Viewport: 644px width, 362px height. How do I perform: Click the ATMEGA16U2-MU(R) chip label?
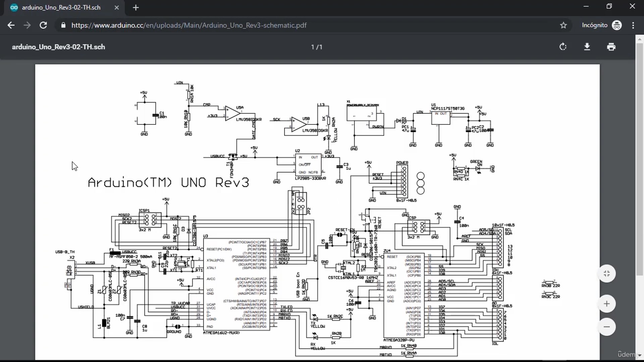click(221, 333)
